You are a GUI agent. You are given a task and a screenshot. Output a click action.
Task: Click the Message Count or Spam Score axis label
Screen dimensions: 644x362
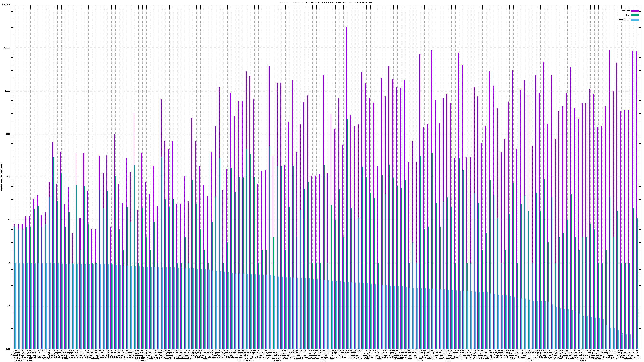[x=1, y=177]
